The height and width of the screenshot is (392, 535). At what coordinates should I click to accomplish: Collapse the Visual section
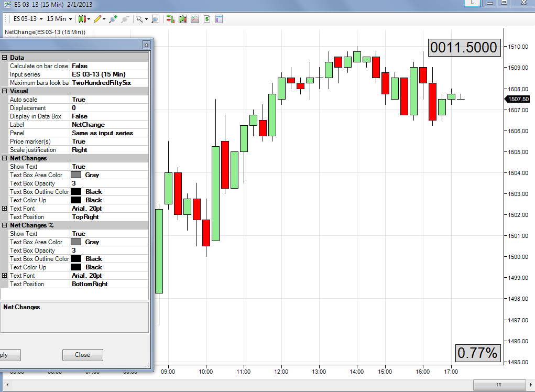[x=4, y=91]
